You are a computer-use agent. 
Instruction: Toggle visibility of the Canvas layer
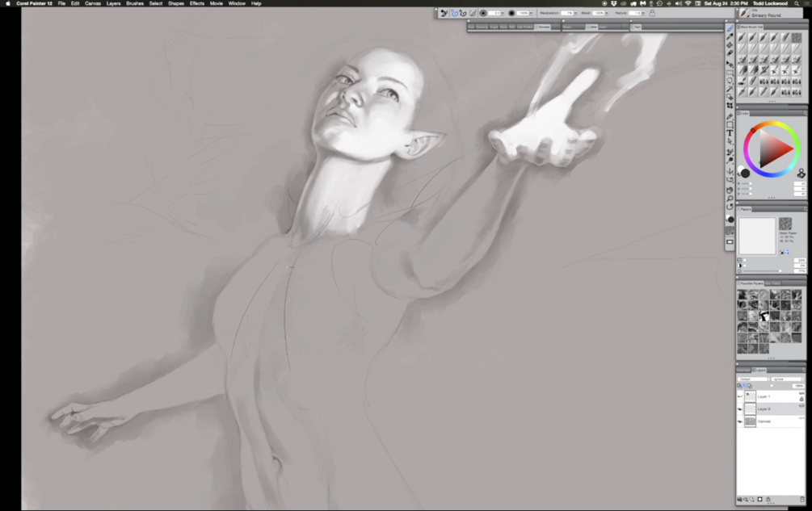[x=739, y=421]
